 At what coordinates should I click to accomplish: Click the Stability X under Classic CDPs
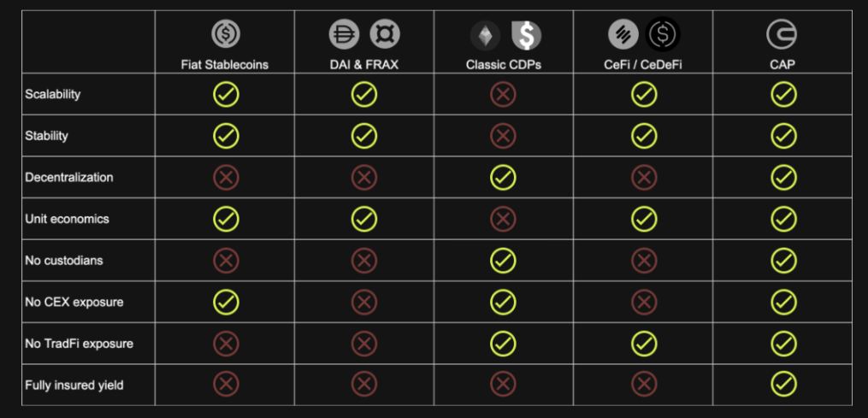[x=503, y=136]
